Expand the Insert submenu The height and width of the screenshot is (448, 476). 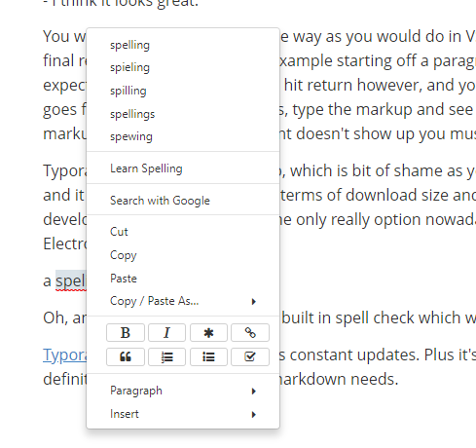183,414
